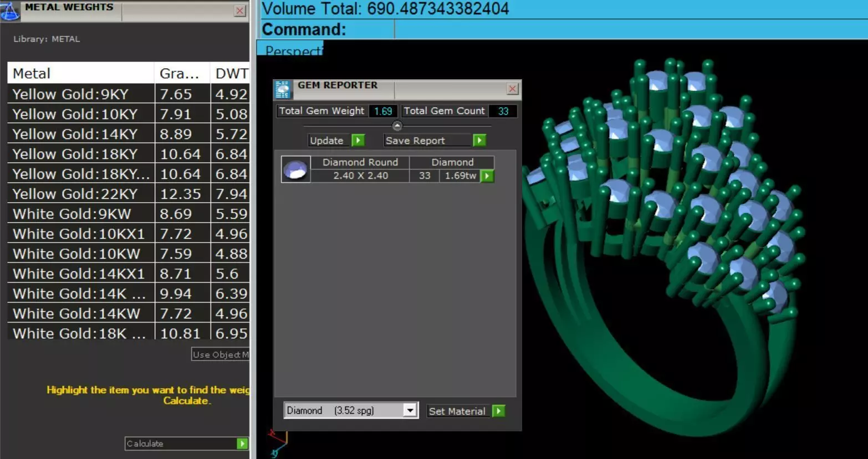This screenshot has height=459, width=868.
Task: Click the gem count 33 cell in table
Action: (425, 176)
